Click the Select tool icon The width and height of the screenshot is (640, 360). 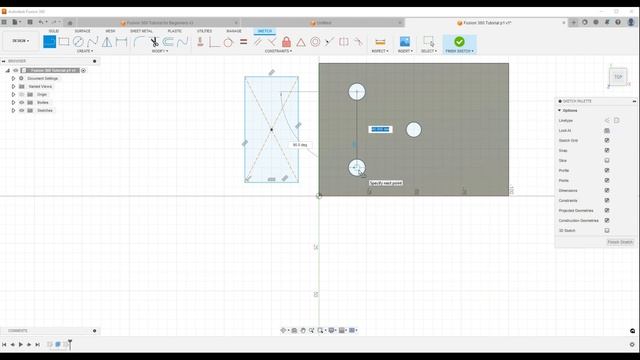point(429,42)
